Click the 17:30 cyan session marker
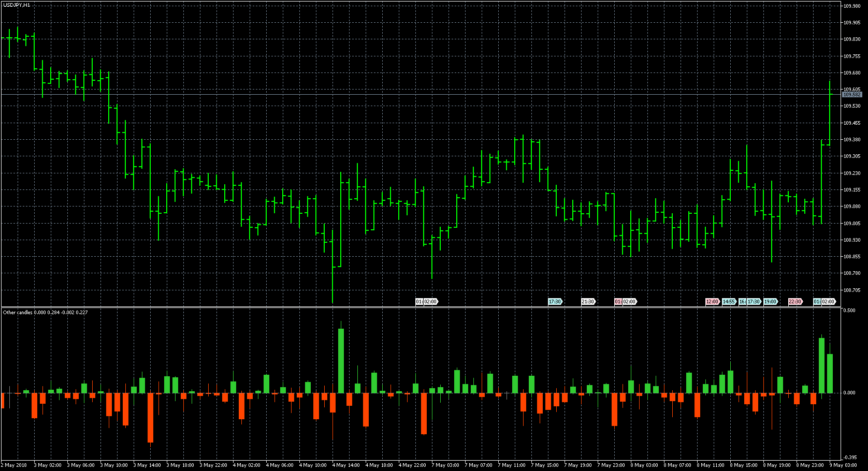Screen dimensions: 868x471 [x=554, y=300]
